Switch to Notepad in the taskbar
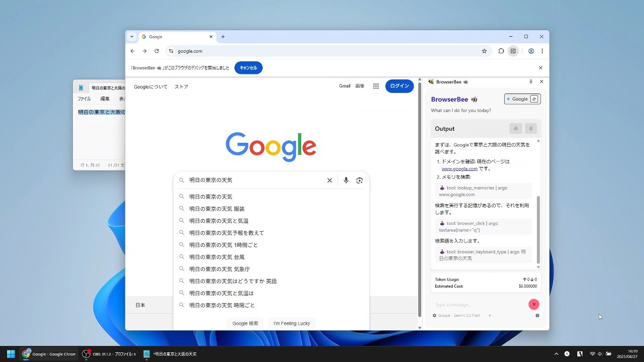Screen dimensions: 644x362 tap(170, 354)
